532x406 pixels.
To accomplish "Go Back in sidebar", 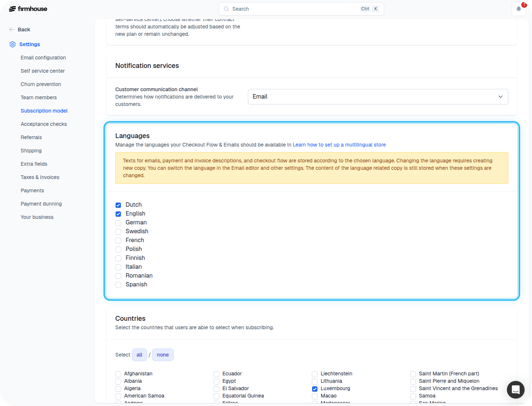I will (24, 30).
